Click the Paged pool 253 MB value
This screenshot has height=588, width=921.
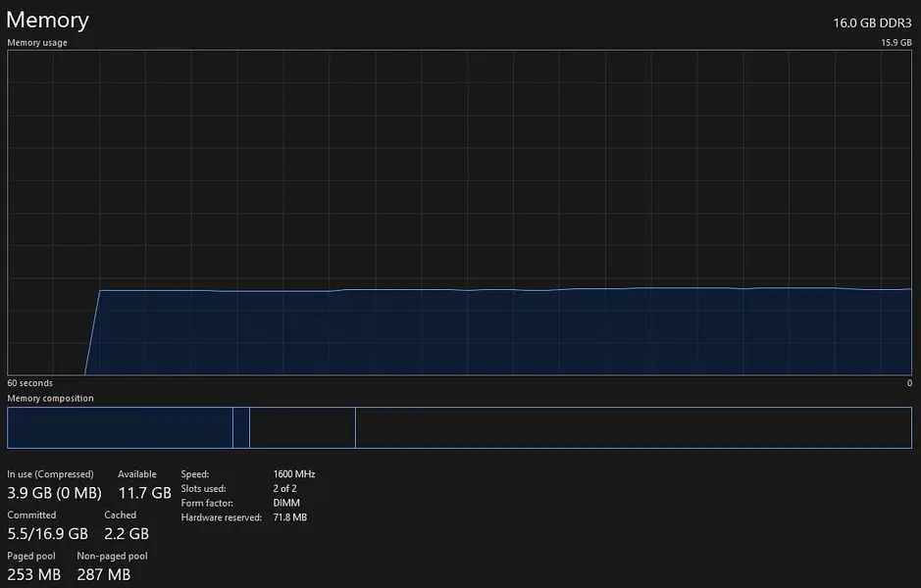pos(34,574)
